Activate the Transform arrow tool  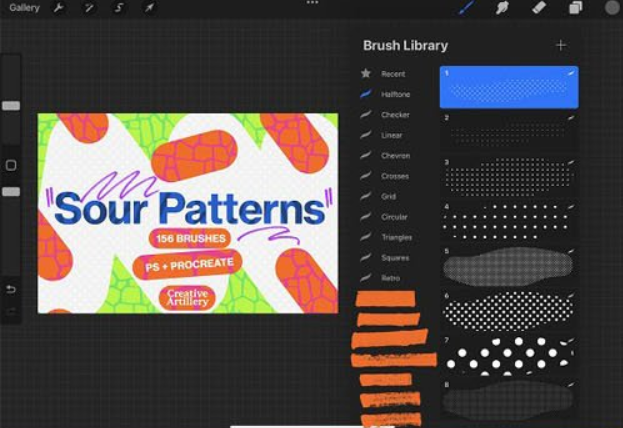click(x=149, y=8)
